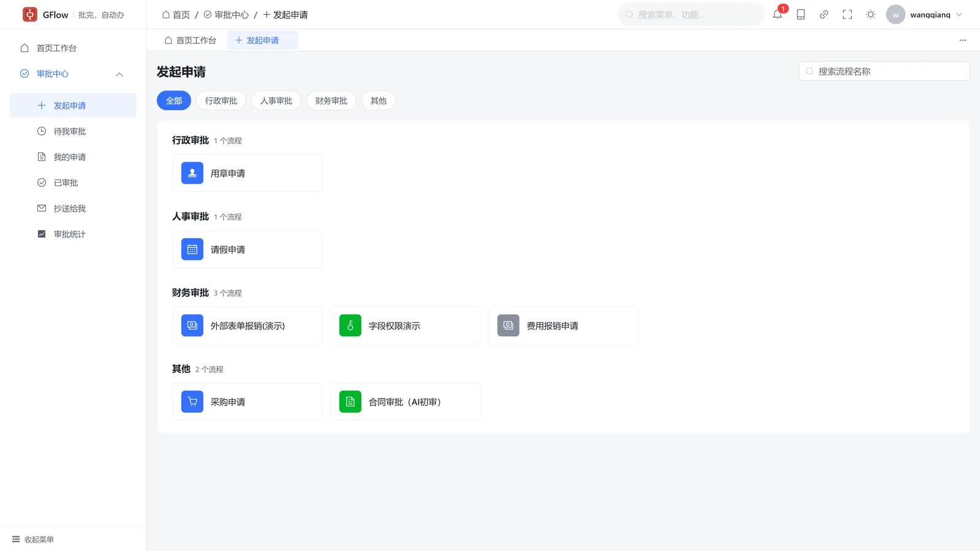Open 抄送给我 in sidebar
The image size is (980, 551).
73,209
